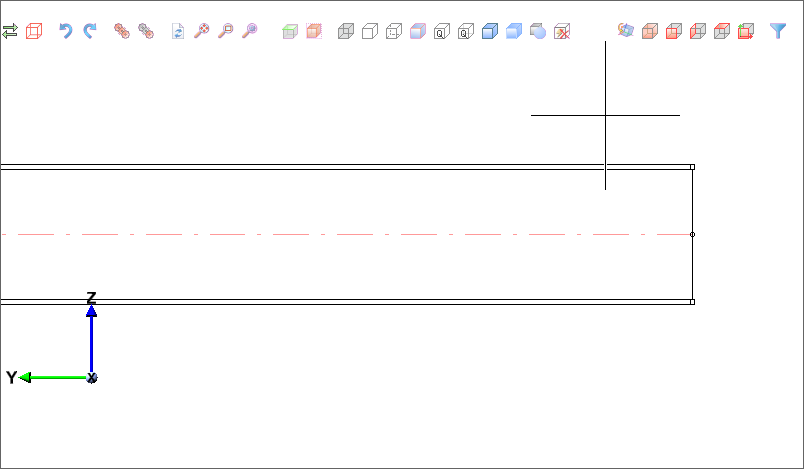The width and height of the screenshot is (804, 469).
Task: Choose the blue shaded cube without edges
Action: [x=514, y=31]
